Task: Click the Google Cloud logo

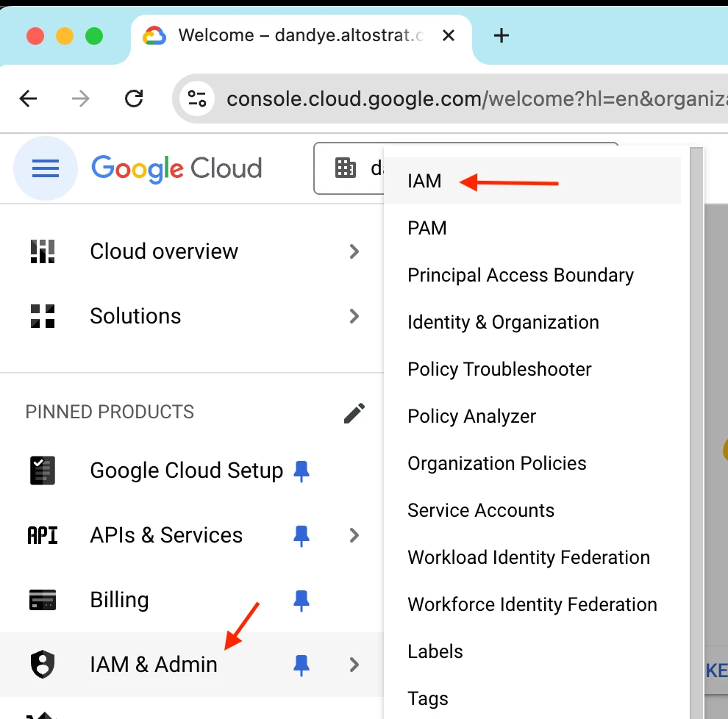Action: (x=176, y=168)
